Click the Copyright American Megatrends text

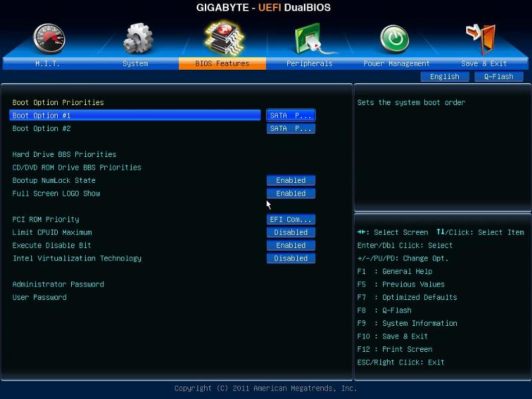[265, 388]
